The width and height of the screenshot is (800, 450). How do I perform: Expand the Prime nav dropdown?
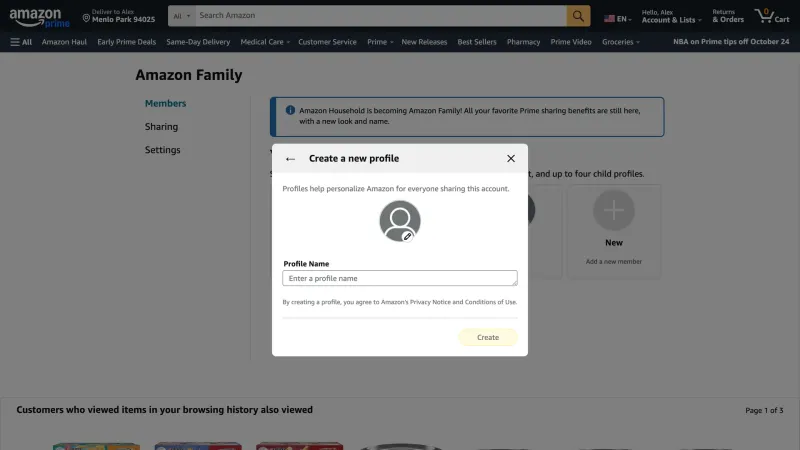[380, 42]
